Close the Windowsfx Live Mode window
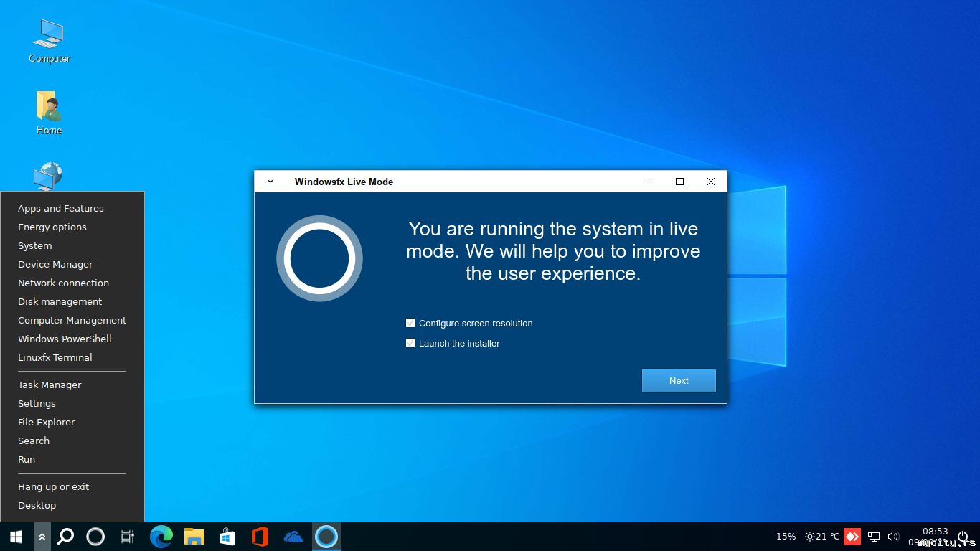The image size is (980, 551). (711, 182)
